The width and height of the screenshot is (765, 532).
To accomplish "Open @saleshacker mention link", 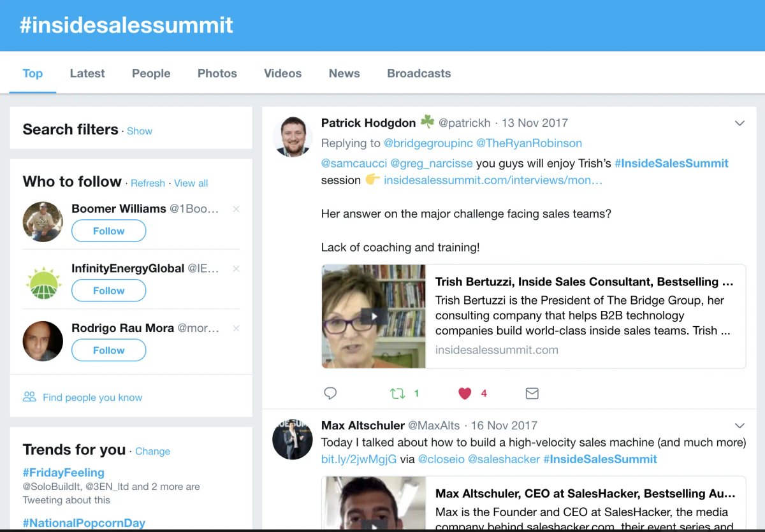I will click(504, 459).
